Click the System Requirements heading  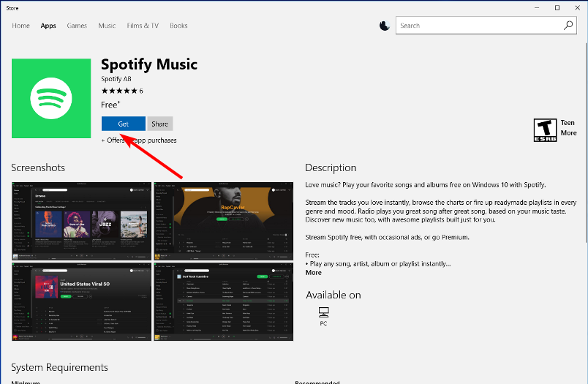pyautogui.click(x=60, y=367)
